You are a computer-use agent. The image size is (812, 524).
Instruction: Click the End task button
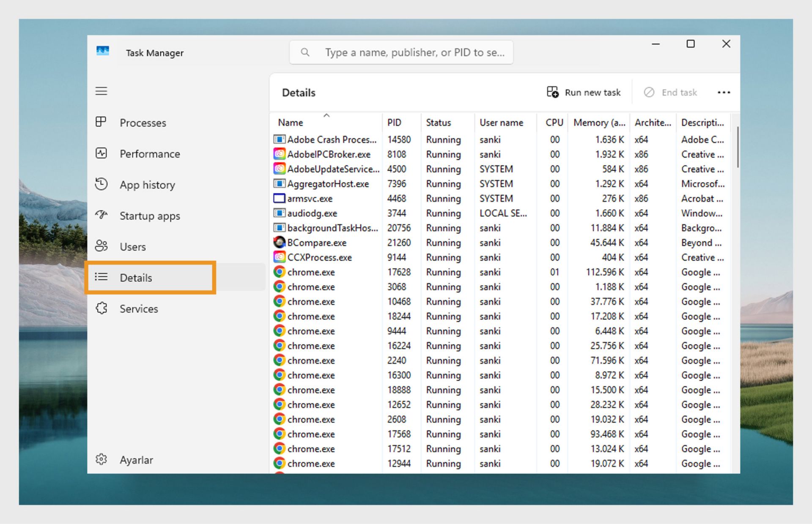click(x=670, y=93)
